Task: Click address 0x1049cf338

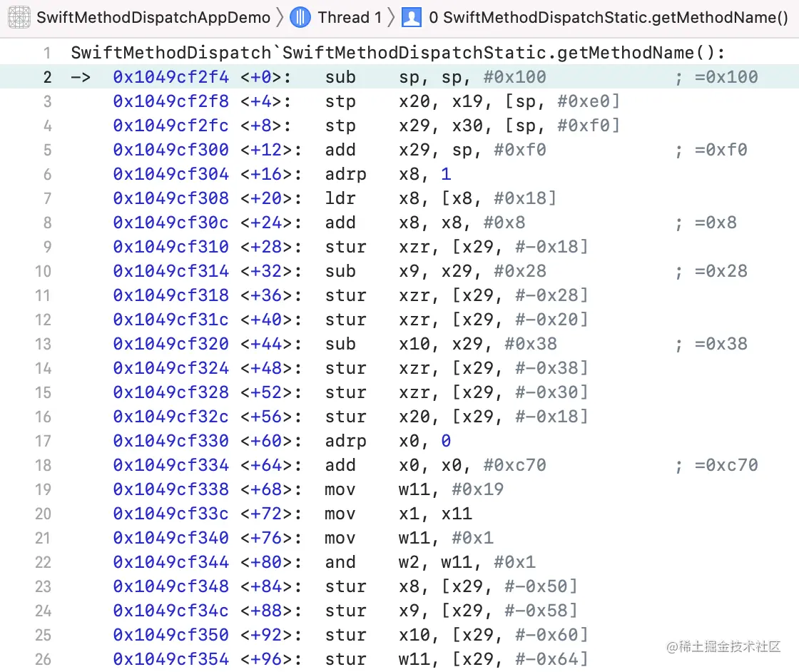Action: pyautogui.click(x=171, y=489)
